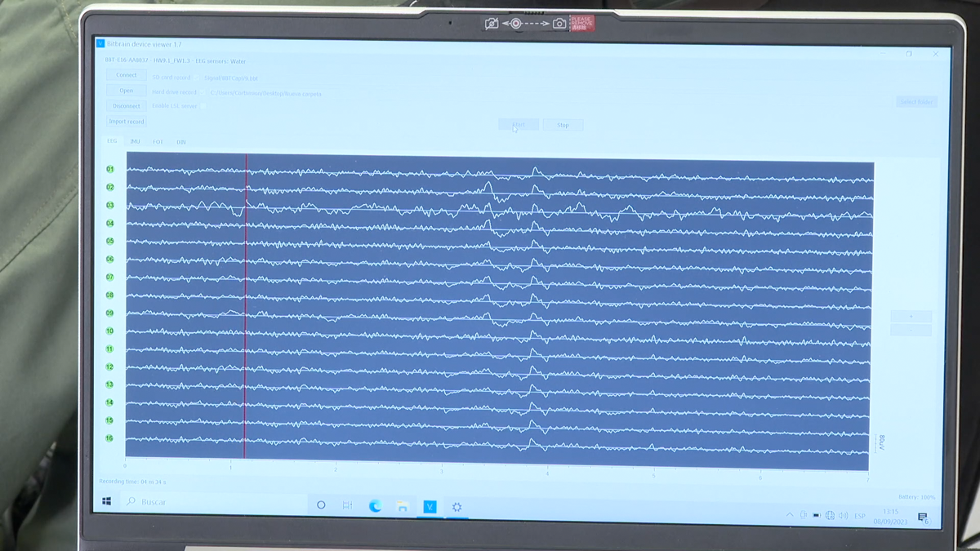Open Task View in the taskbar
The image size is (980, 551).
pos(347,506)
